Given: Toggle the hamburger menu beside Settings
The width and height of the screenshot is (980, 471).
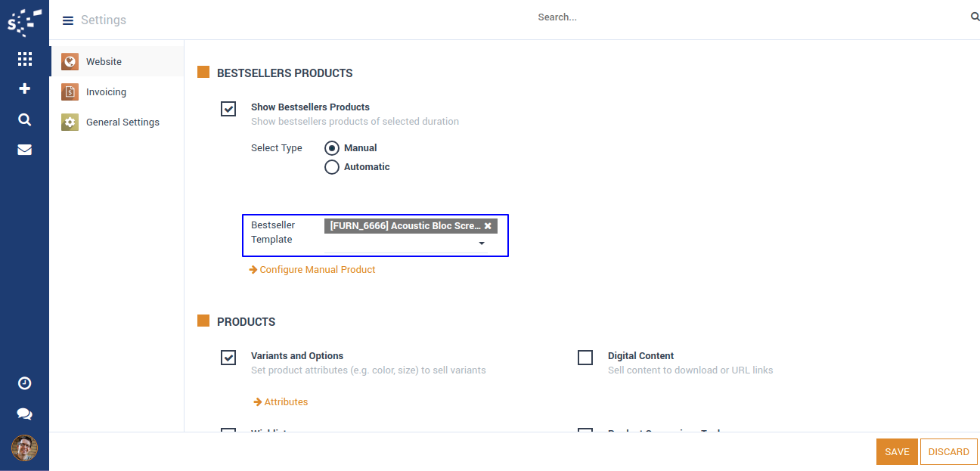Looking at the screenshot, I should click(x=68, y=20).
